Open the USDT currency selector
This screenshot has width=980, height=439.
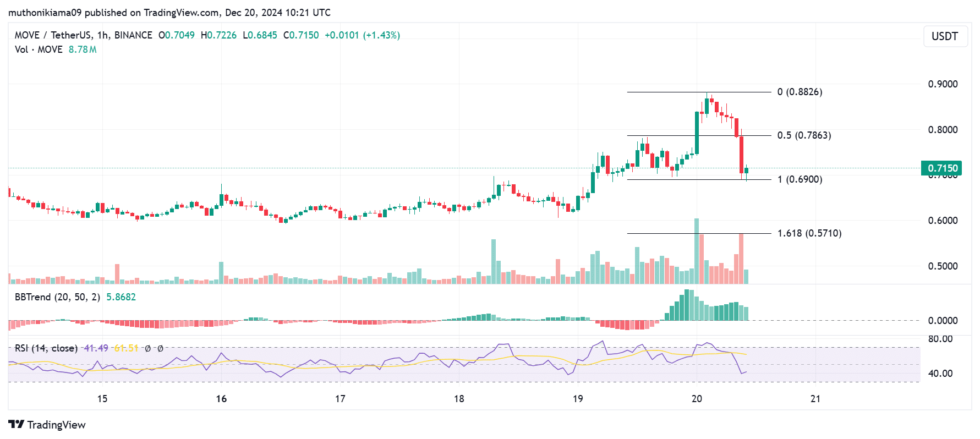click(x=945, y=36)
